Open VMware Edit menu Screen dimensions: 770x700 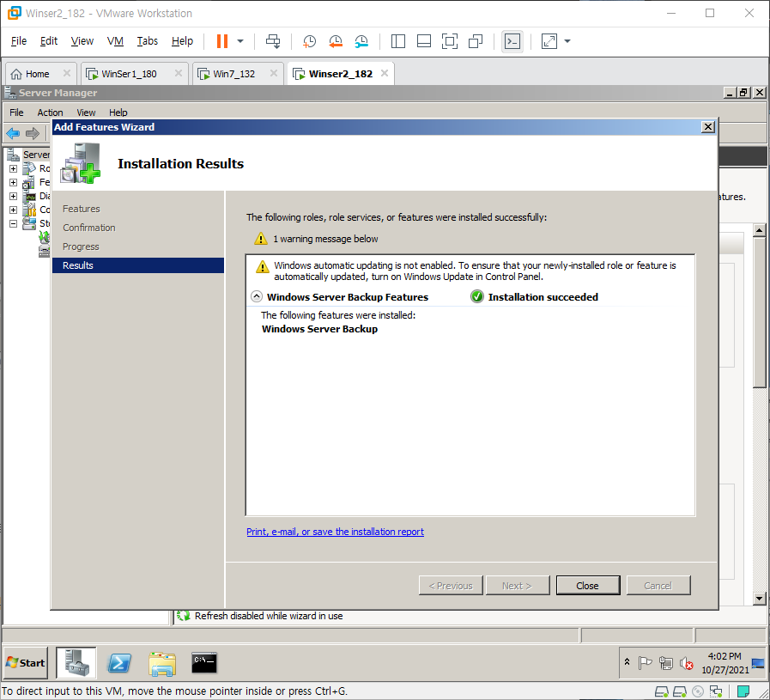coord(49,40)
